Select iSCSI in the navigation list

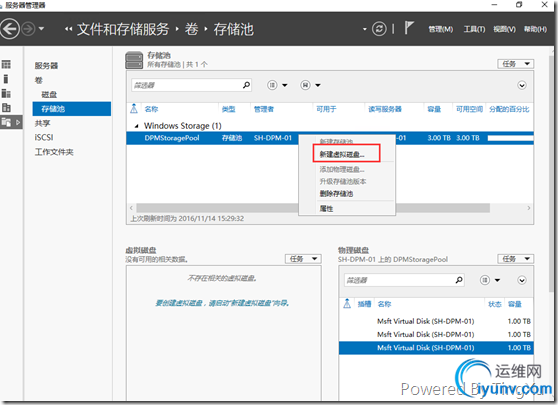coord(44,137)
